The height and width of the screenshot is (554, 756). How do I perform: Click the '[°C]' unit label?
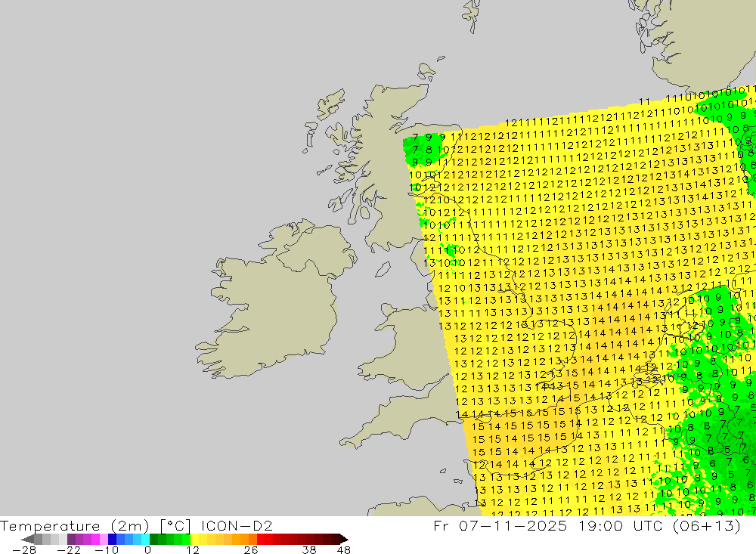(x=175, y=526)
